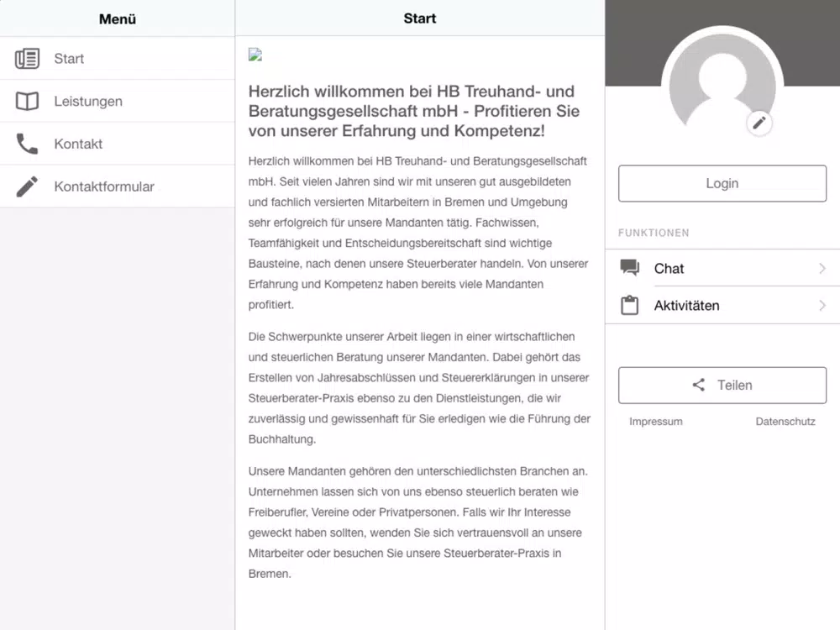This screenshot has height=630, width=840.
Task: Click paragraph starting 'Unsere Mandanten gehören'
Action: (x=417, y=522)
